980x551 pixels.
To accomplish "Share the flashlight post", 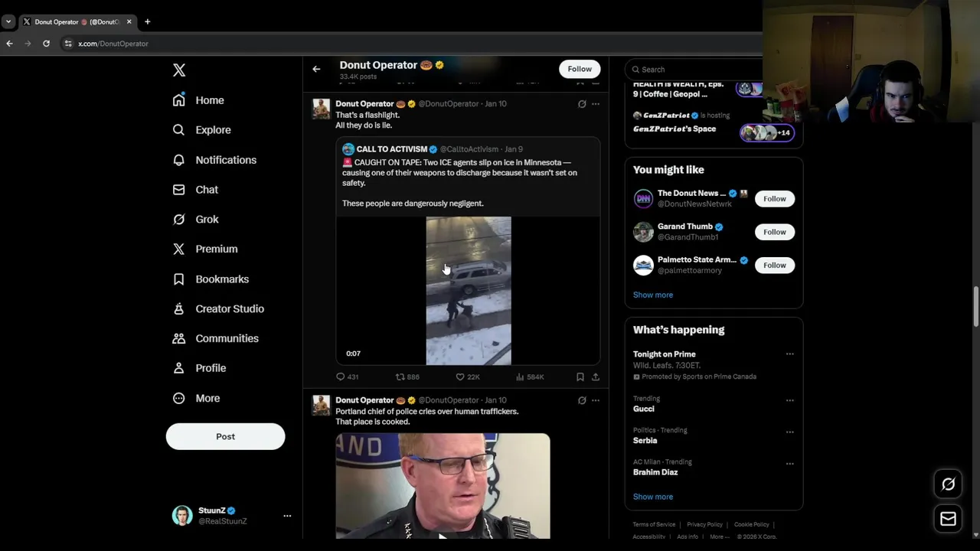I will click(596, 377).
